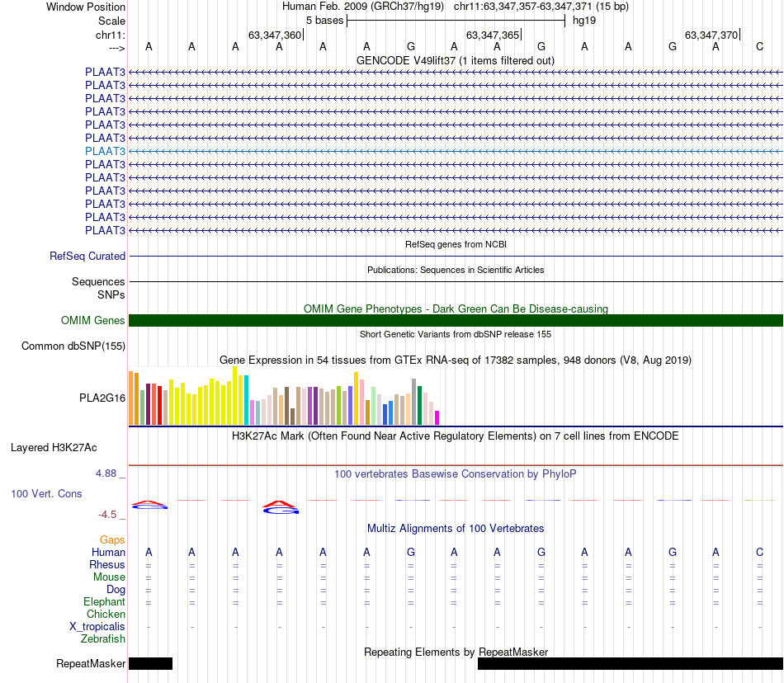The width and height of the screenshot is (784, 683).
Task: Click the 63,347,370 ruler position
Action: [711, 35]
